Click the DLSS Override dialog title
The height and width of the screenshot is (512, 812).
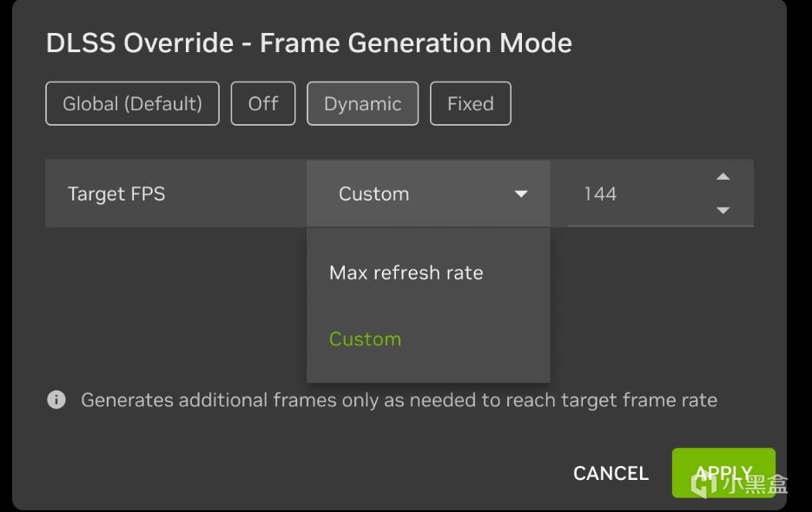click(308, 43)
